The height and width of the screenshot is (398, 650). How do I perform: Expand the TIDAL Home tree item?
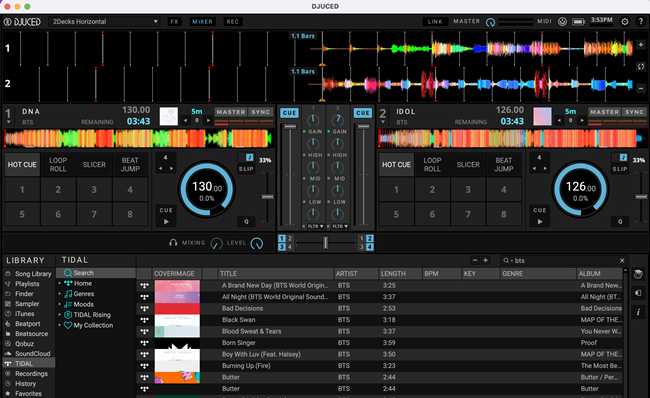pyautogui.click(x=60, y=283)
